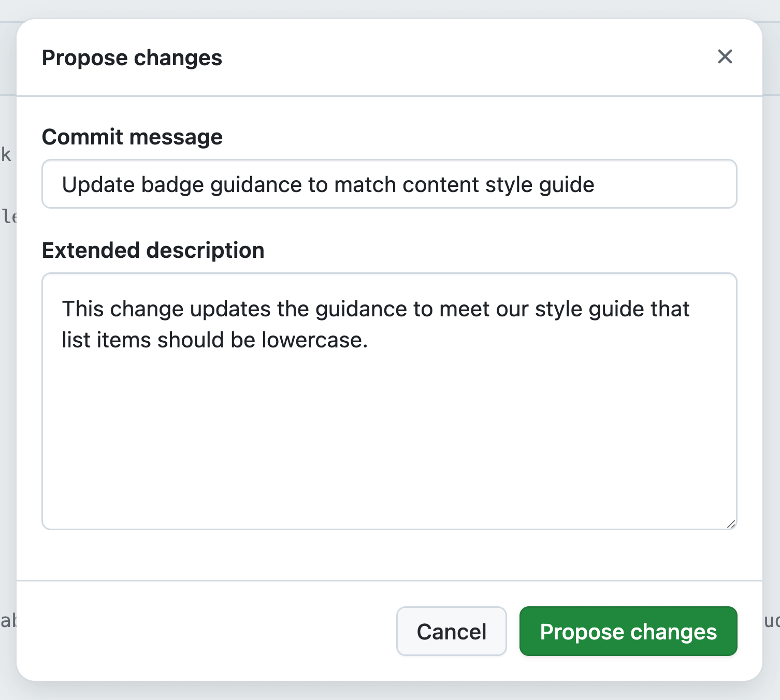Screen dimensions: 780x700
Task: Select the commit message text
Action: pyautogui.click(x=328, y=184)
